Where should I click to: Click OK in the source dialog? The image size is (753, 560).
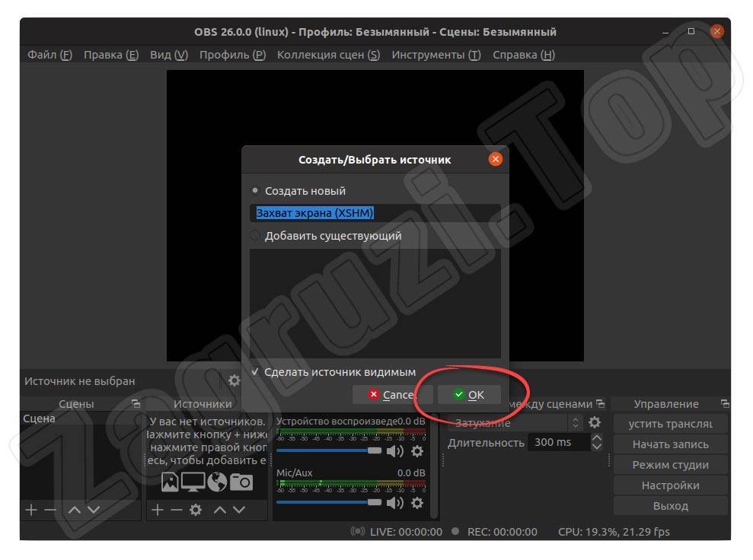(x=469, y=394)
